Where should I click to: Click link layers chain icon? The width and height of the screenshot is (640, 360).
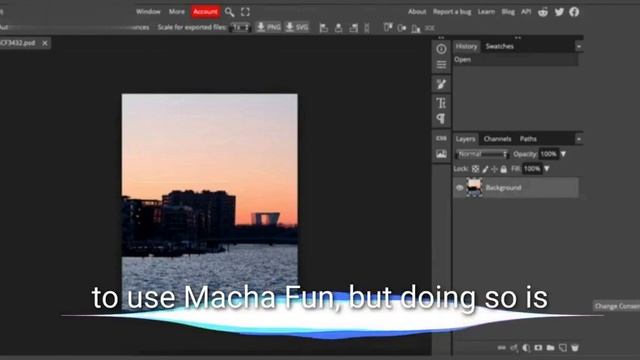click(x=502, y=348)
